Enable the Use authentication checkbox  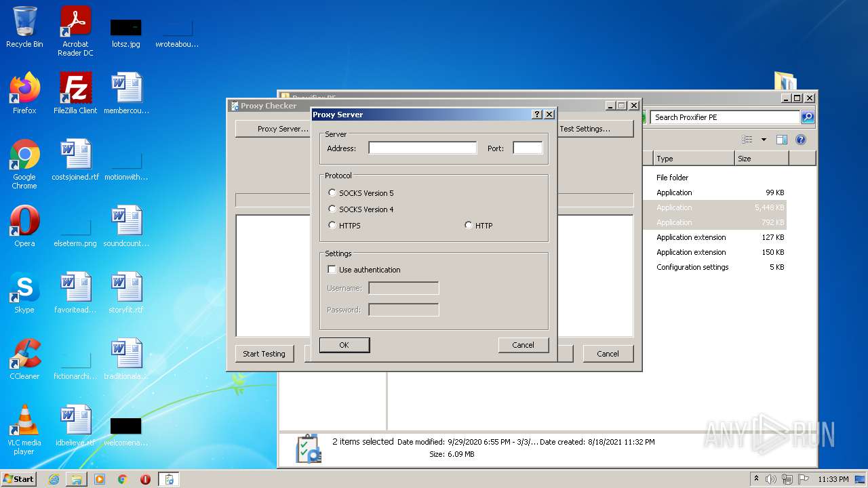(332, 270)
